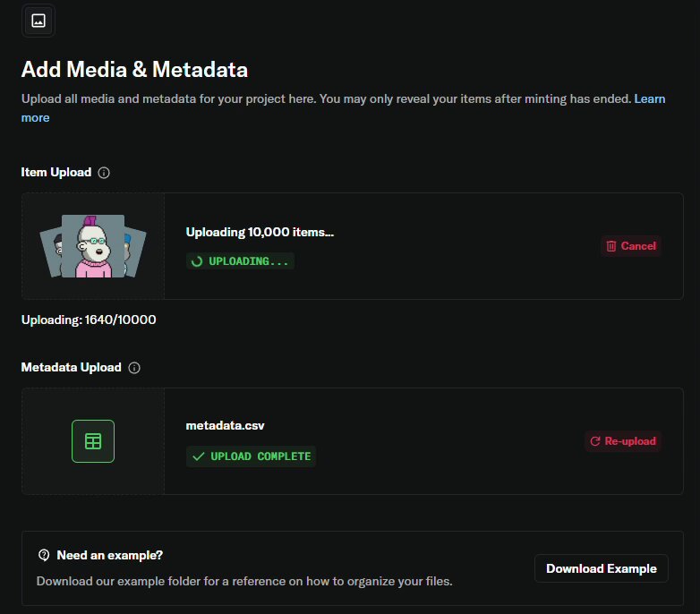Click the UPLOADING... status badge
Screen dimensions: 700x614
click(240, 261)
